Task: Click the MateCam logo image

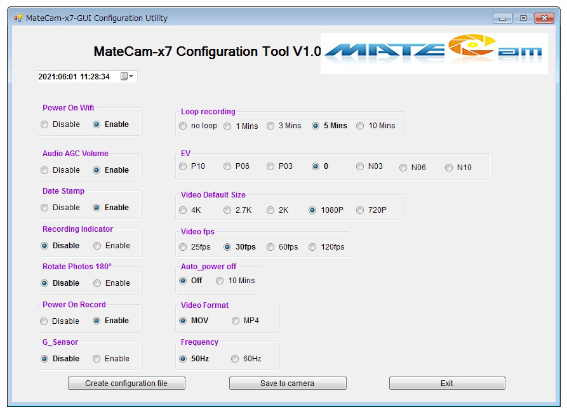Action: 434,54
